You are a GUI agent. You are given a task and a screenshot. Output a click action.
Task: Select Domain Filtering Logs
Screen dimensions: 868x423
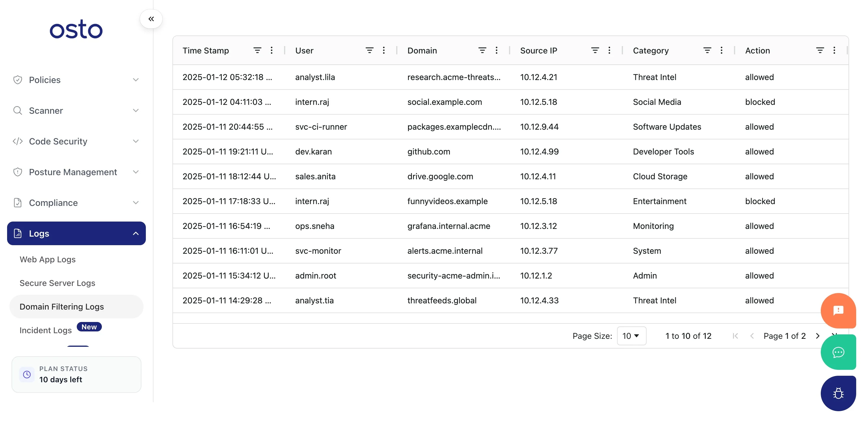76,306
